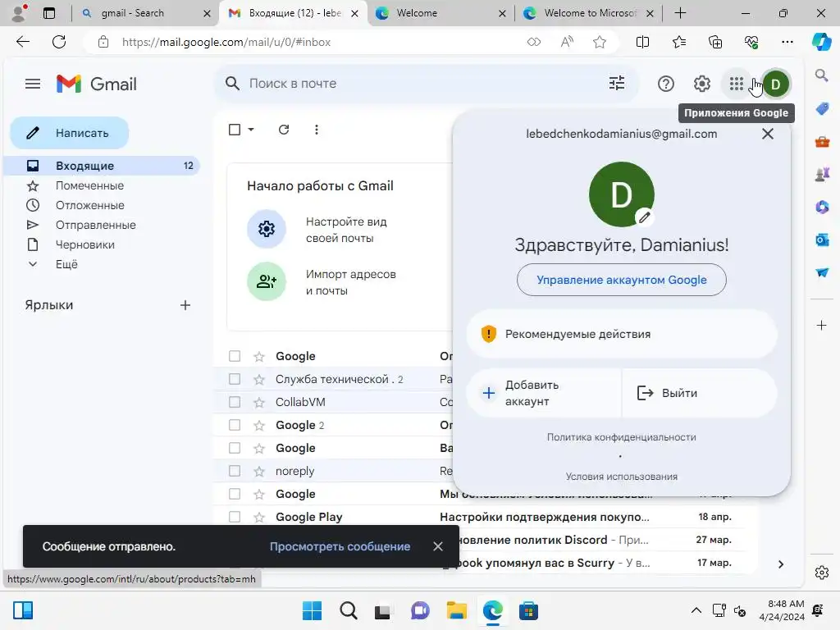
Task: Select the 'Служба технической' email checkbox
Action: click(235, 379)
